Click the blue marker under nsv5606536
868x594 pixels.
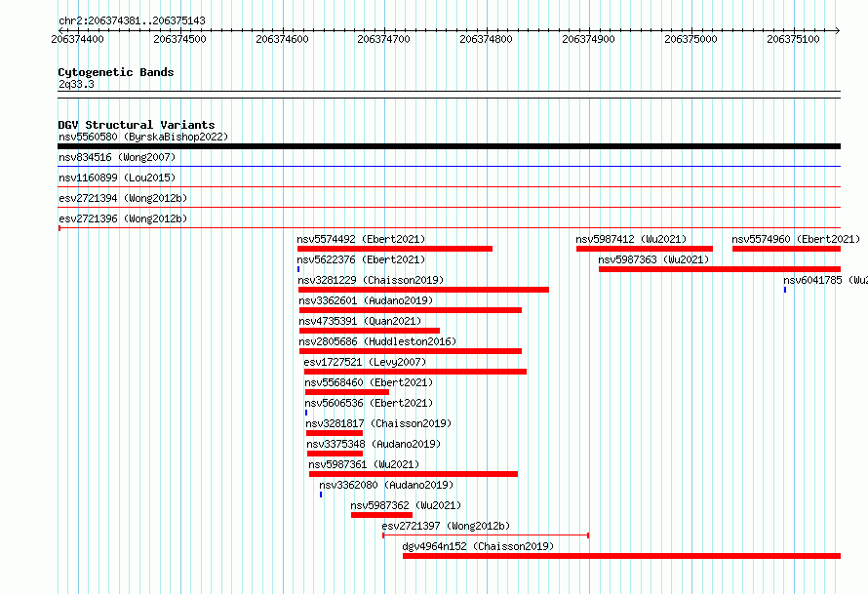click(306, 413)
